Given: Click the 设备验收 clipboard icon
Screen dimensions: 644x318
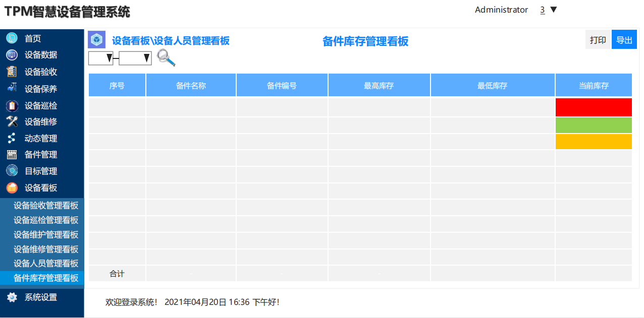Looking at the screenshot, I should pyautogui.click(x=12, y=72).
